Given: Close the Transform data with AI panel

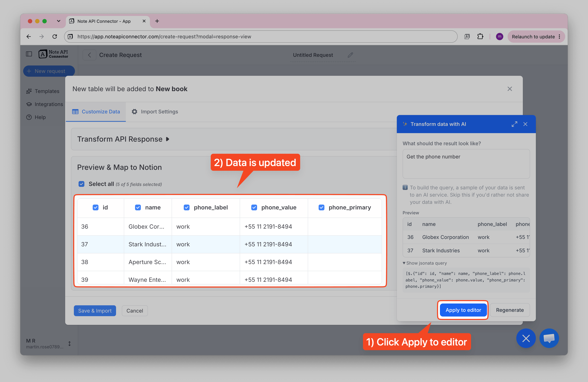Looking at the screenshot, I should pyautogui.click(x=525, y=124).
